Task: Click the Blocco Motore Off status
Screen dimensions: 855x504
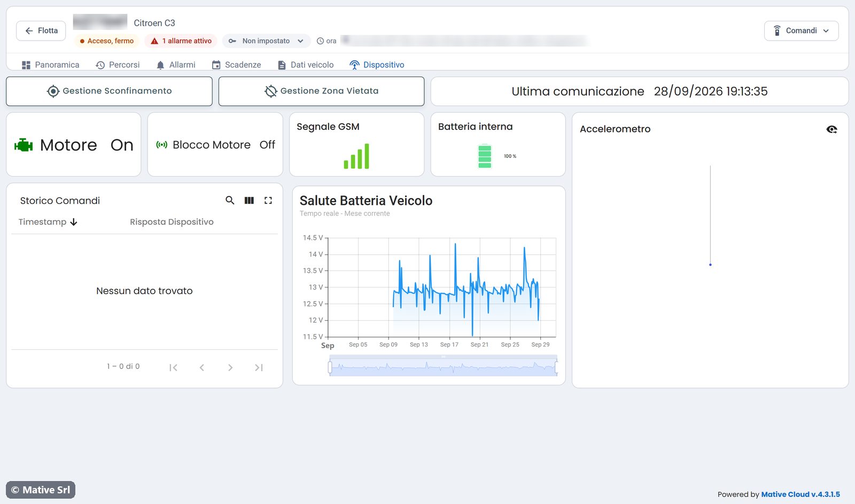Action: click(224, 145)
